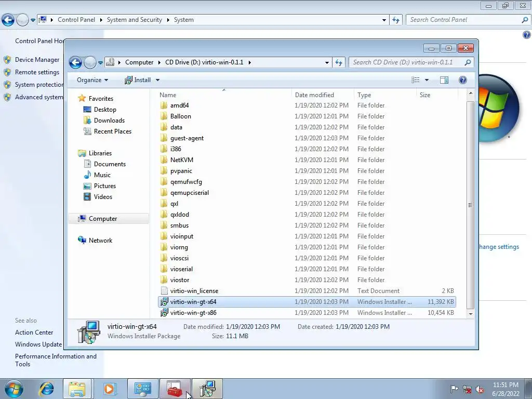This screenshot has height=399, width=532.
Task: Click the Explorer forward navigation arrow
Action: click(90, 62)
